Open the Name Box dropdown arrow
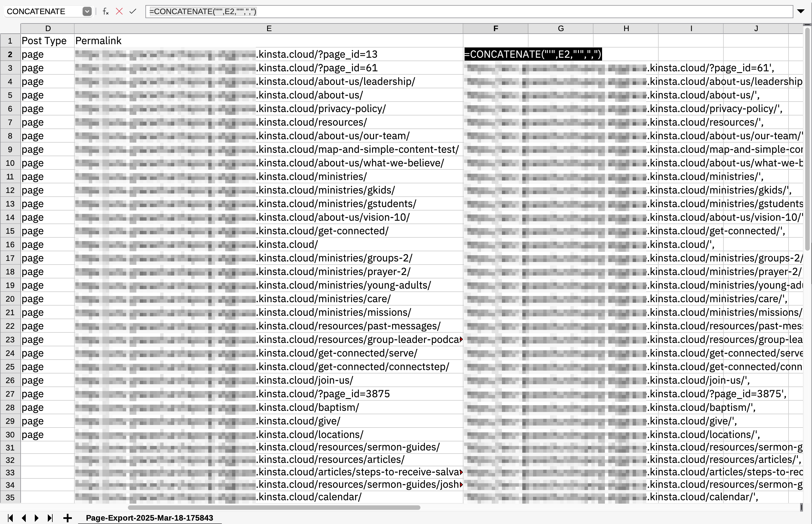Image resolution: width=812 pixels, height=524 pixels. pyautogui.click(x=87, y=12)
